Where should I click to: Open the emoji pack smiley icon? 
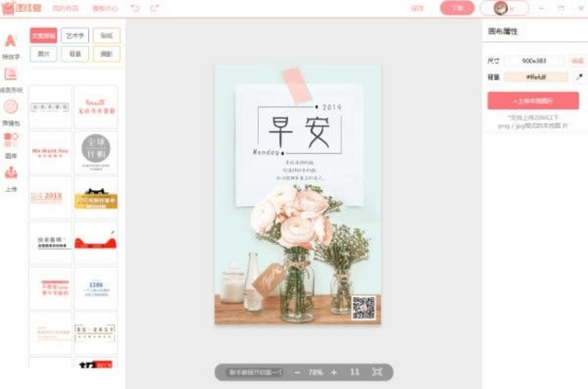point(11,107)
